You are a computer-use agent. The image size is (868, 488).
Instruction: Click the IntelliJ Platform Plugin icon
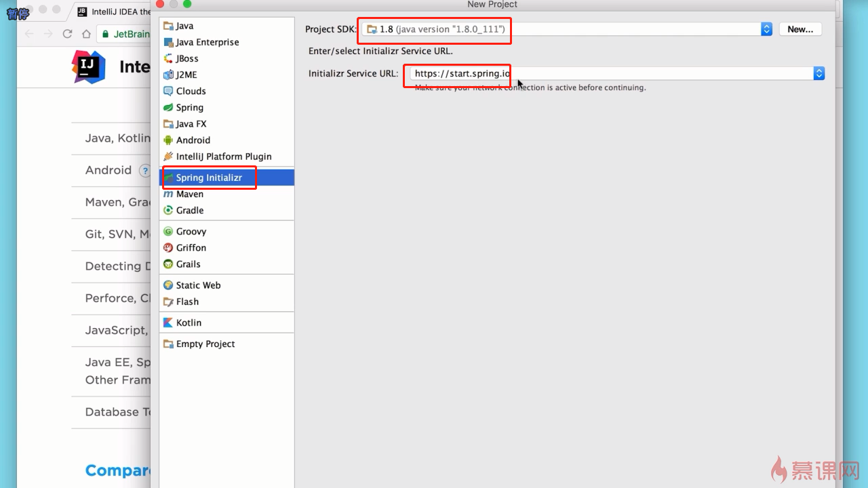click(169, 157)
